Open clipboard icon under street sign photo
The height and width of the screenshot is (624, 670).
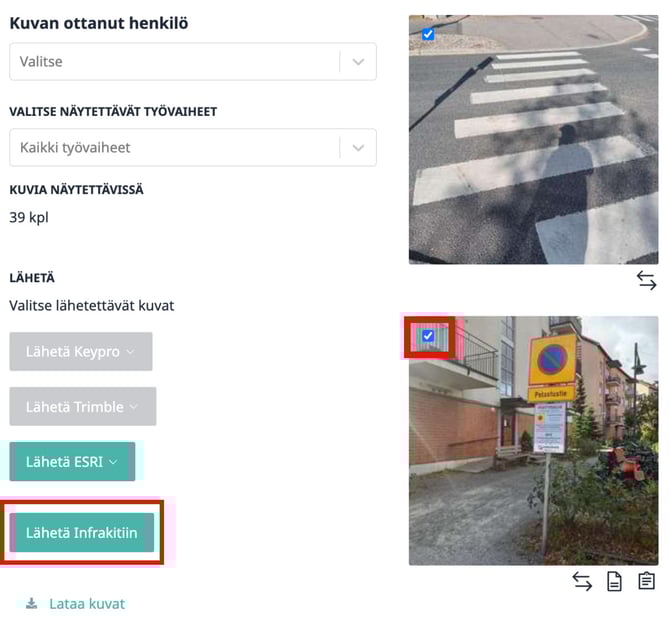click(x=646, y=581)
